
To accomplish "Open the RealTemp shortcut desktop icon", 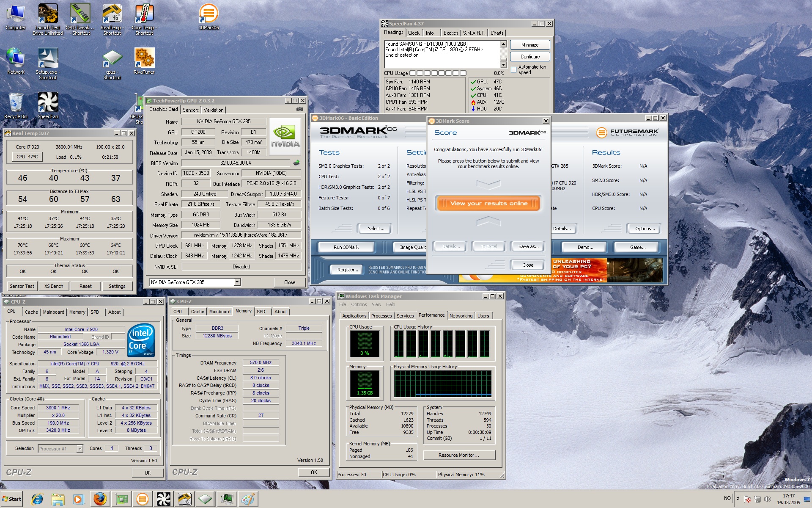I will [x=112, y=19].
